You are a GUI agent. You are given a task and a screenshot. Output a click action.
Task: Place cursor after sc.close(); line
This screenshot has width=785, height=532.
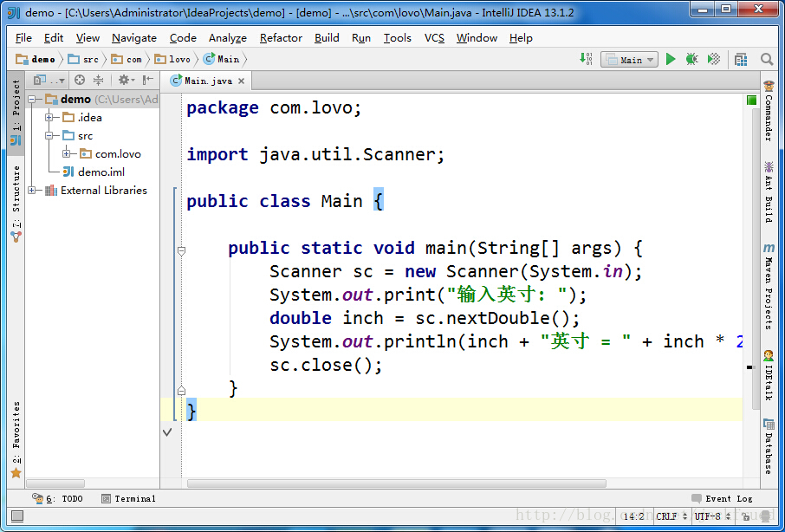384,366
